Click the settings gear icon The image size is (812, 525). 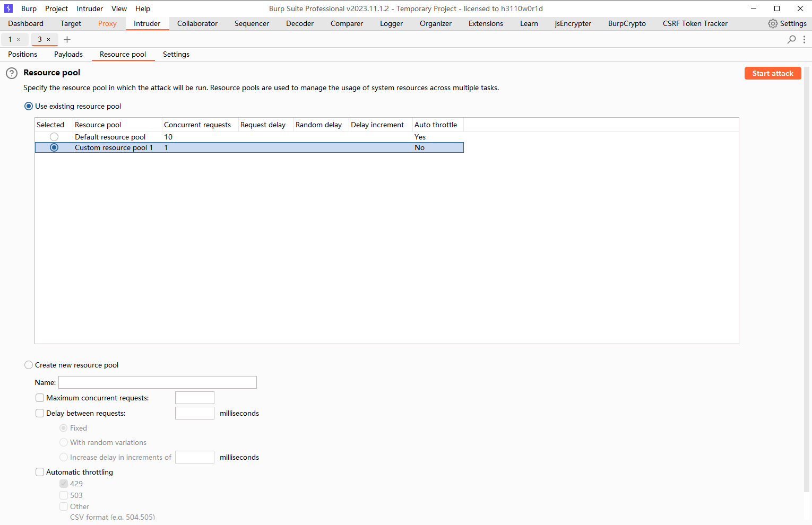[773, 23]
